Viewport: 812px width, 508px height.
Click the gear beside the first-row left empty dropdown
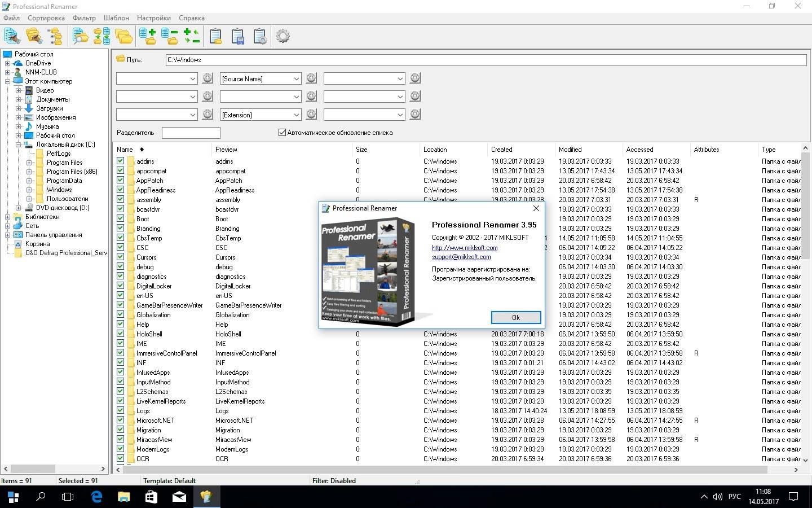click(x=208, y=78)
